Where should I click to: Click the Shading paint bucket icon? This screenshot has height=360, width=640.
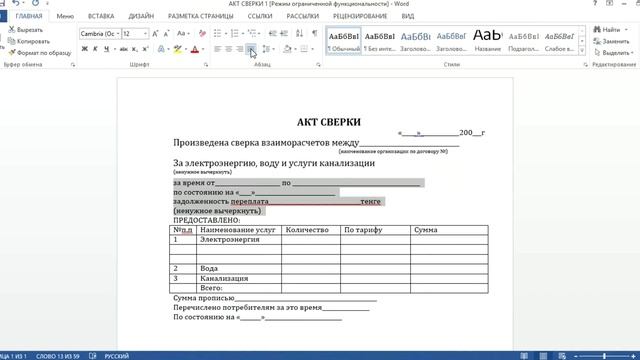(287, 49)
